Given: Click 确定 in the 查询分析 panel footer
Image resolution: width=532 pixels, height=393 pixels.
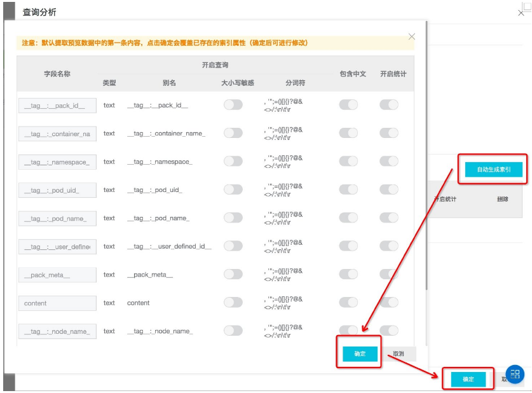Looking at the screenshot, I should click(468, 379).
